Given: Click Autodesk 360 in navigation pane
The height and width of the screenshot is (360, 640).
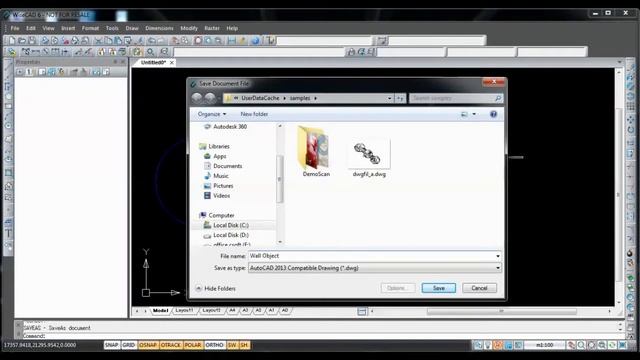Looking at the screenshot, I should coord(230,127).
